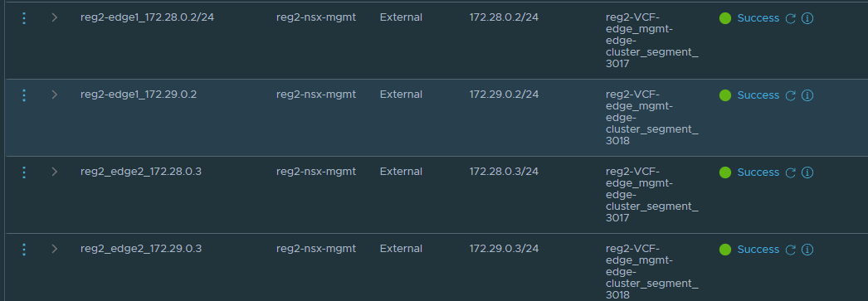Open three-dot menu for reg2_edge2_172.28.0.3 row
Image resolution: width=868 pixels, height=301 pixels.
pyautogui.click(x=24, y=172)
